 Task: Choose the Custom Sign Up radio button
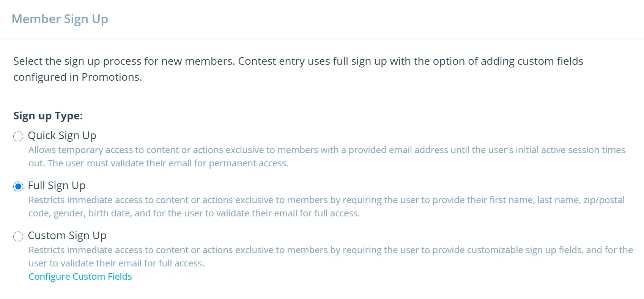tap(18, 236)
